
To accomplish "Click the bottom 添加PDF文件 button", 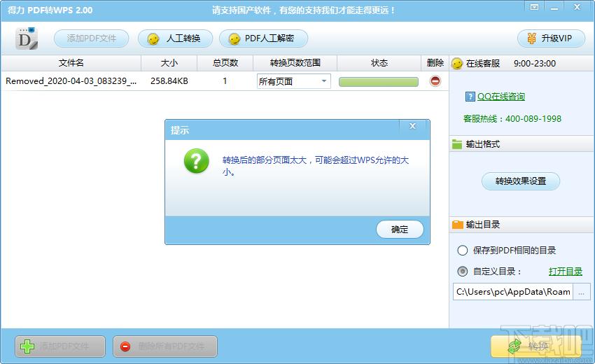I will [60, 346].
